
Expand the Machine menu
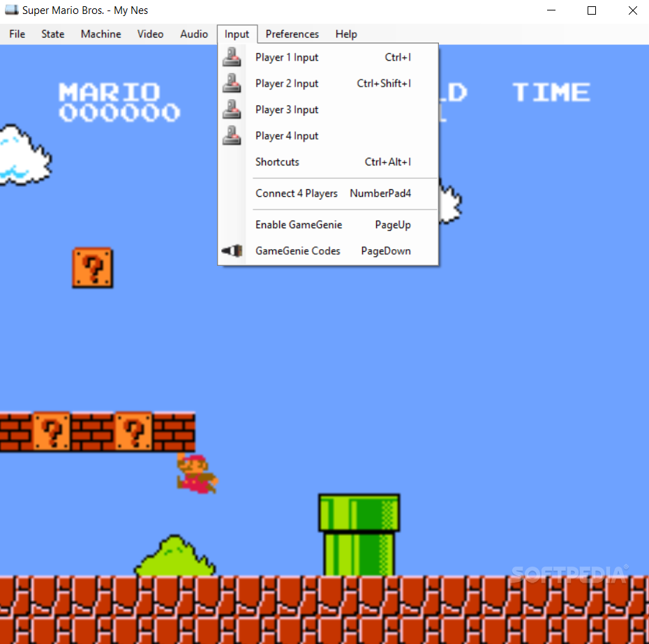[x=100, y=34]
